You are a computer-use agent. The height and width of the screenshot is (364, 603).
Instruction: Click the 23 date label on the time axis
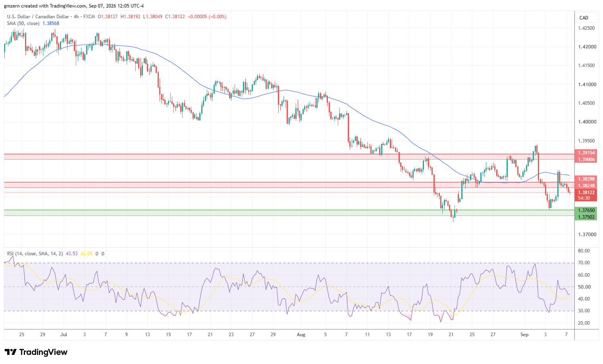point(231,335)
